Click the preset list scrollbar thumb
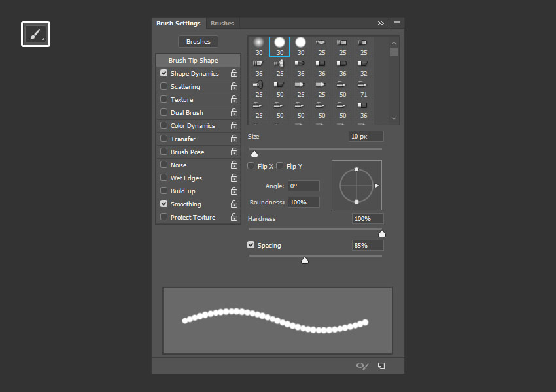The width and height of the screenshot is (556, 392). click(x=394, y=52)
